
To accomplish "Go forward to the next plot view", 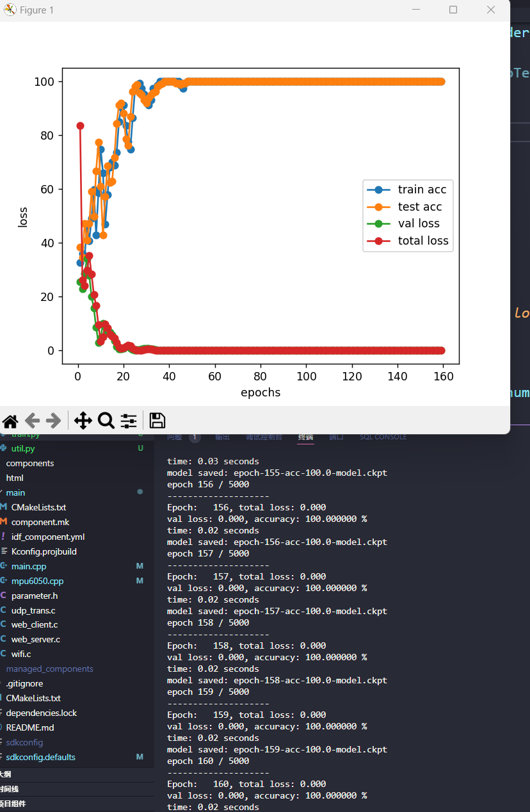I will (54, 421).
